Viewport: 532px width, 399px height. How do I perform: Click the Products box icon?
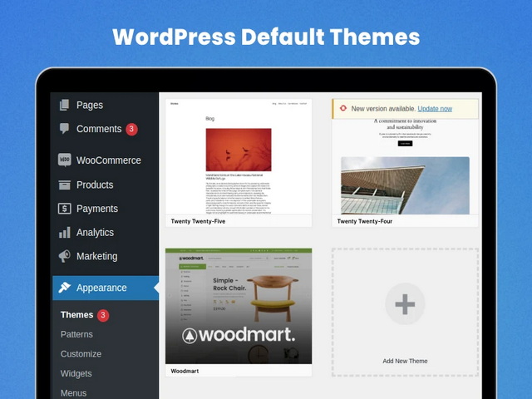(x=65, y=185)
